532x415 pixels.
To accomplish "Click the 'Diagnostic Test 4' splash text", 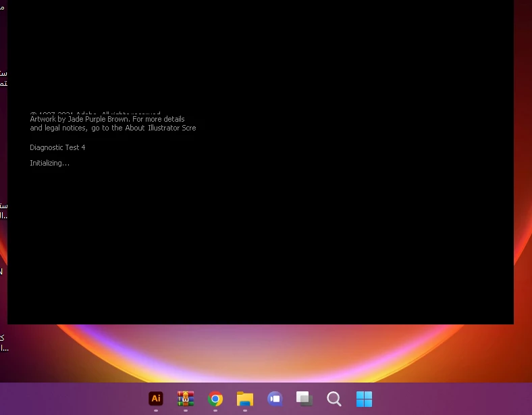I will (x=57, y=147).
